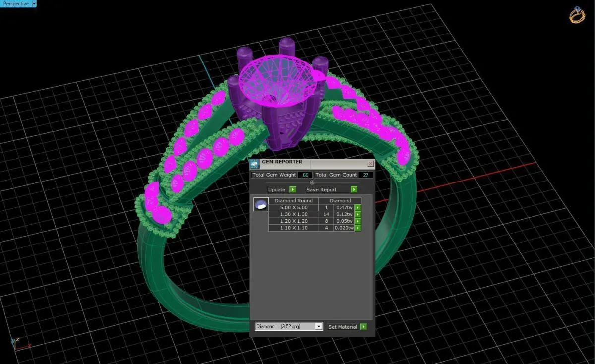
Task: Click the 0.12tw weight cell
Action: click(x=344, y=214)
